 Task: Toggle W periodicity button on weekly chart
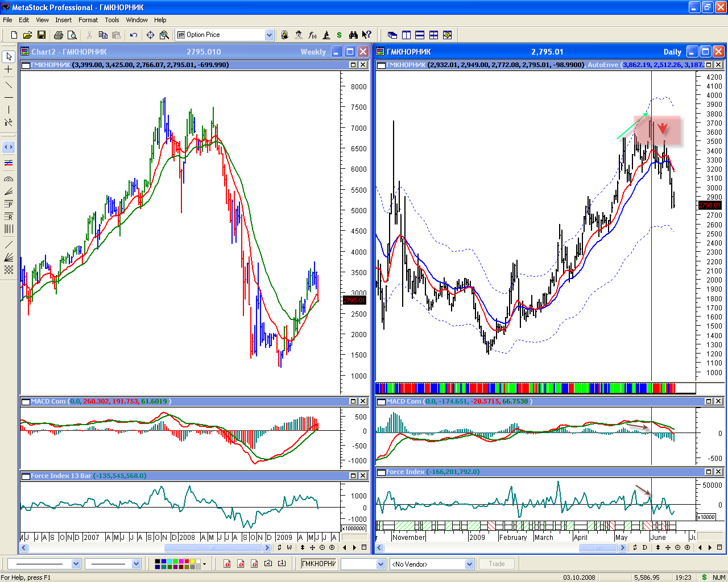[289, 548]
